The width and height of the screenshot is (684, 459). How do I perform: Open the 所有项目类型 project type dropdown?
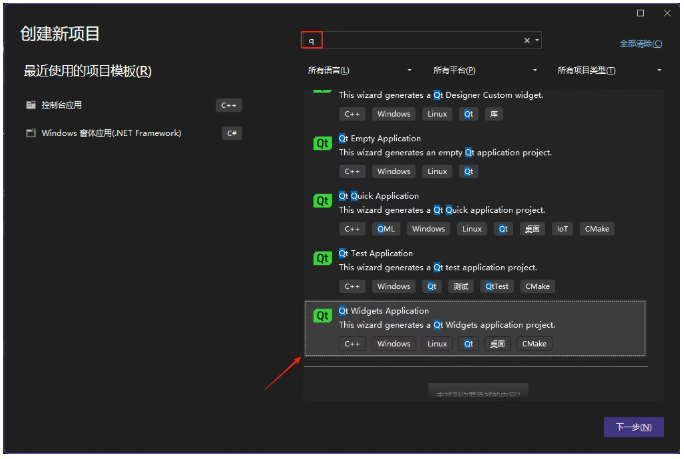coord(609,70)
